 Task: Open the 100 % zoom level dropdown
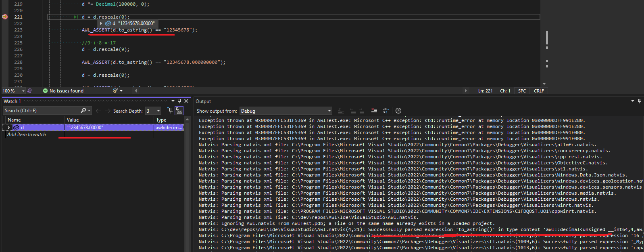[x=23, y=91]
